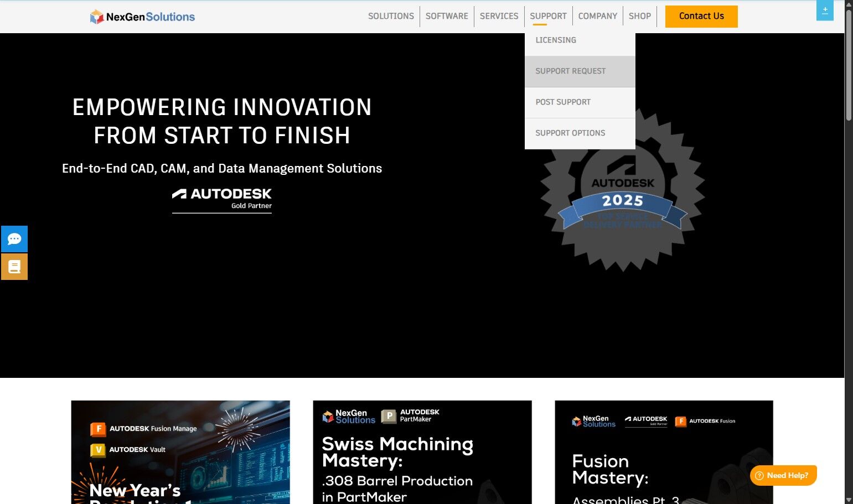Open the Software menu
This screenshot has height=504, width=853.
click(x=447, y=16)
